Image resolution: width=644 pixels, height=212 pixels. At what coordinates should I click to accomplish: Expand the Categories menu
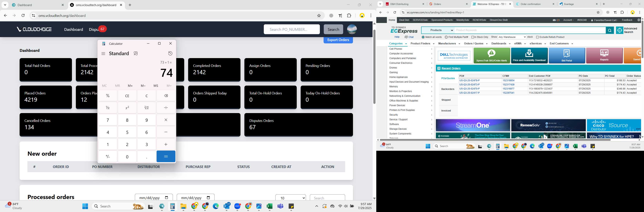[398, 44]
